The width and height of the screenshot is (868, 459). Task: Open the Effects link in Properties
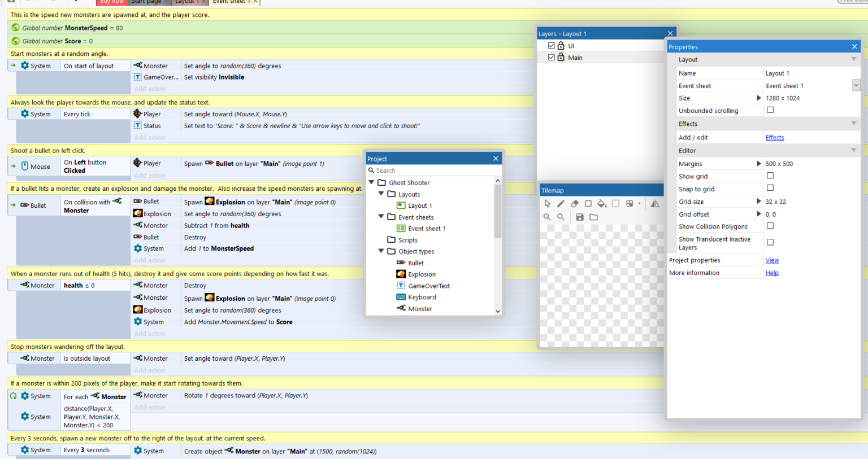coord(775,137)
